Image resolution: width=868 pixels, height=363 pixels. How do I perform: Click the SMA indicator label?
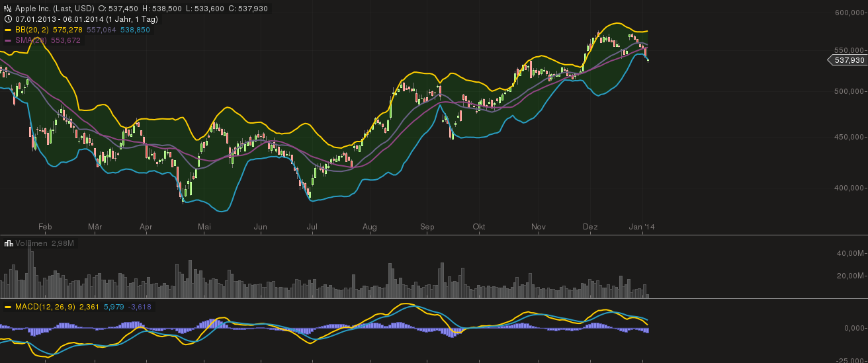(31, 40)
